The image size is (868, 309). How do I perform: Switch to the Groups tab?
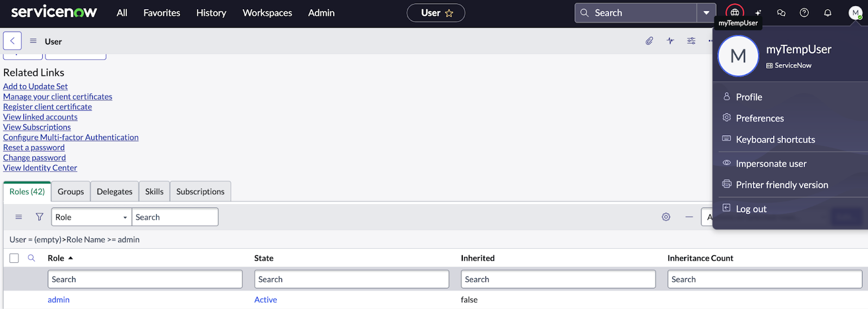tap(71, 191)
